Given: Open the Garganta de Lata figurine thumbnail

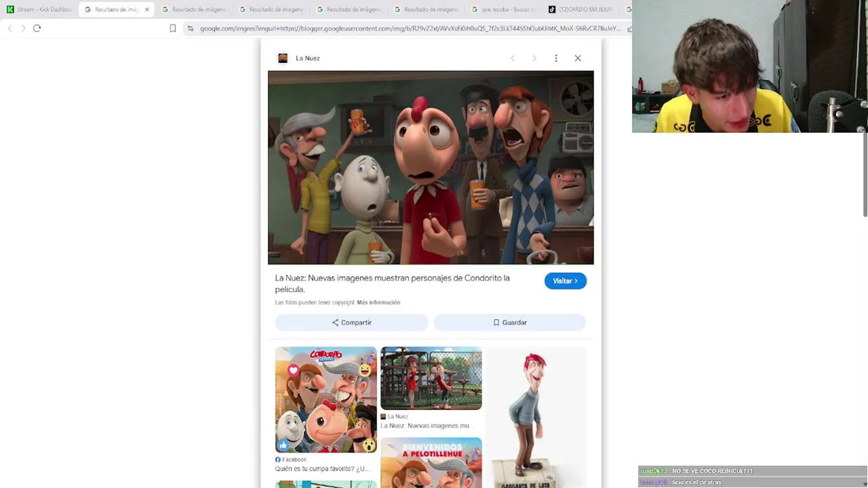Looking at the screenshot, I should (x=536, y=418).
